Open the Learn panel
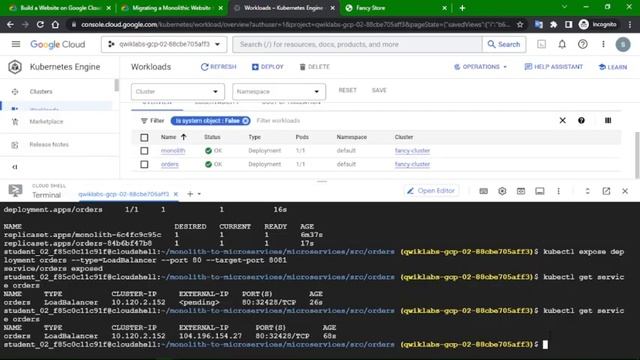Image resolution: width=640 pixels, height=360 pixels. [613, 67]
